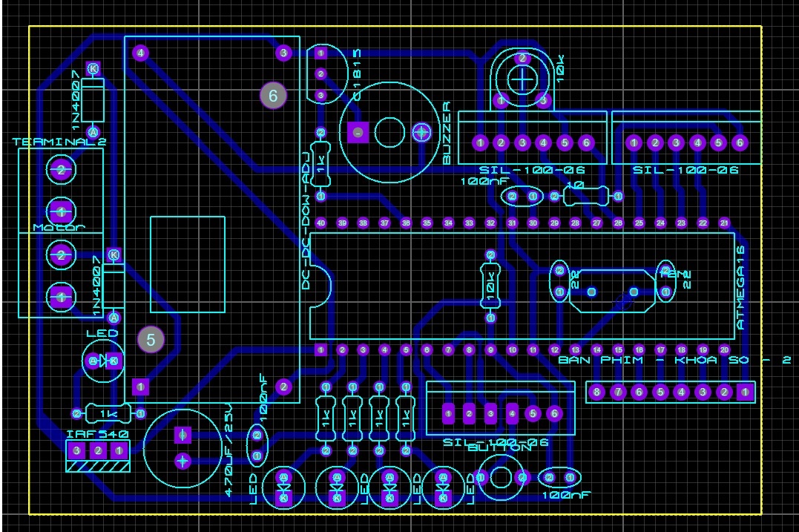Click the 470uF/25V capacitor label

pyautogui.click(x=228, y=450)
